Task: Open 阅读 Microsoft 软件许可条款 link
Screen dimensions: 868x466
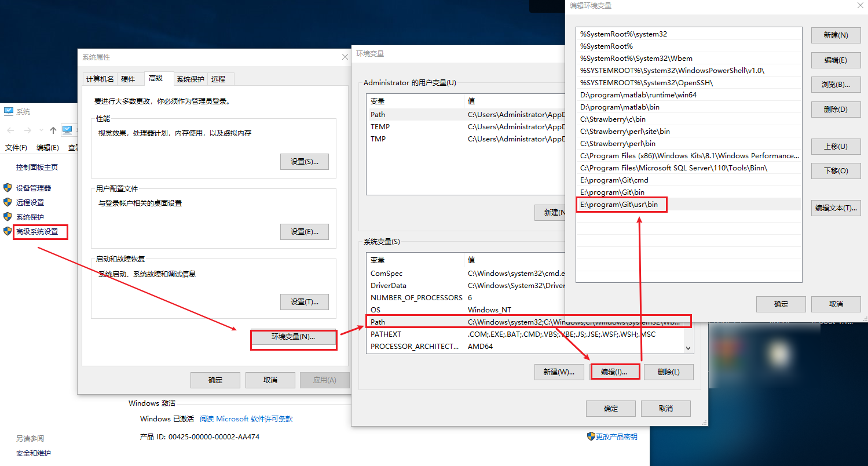Action: tap(246, 418)
